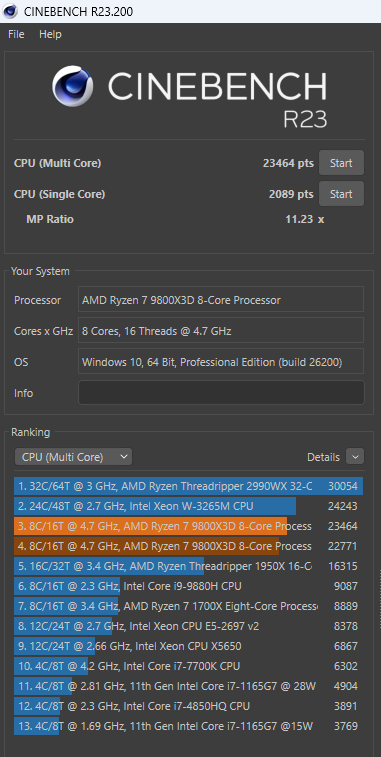Select the 22771 Ryzen 9800X3D result row

pyautogui.click(x=188, y=546)
